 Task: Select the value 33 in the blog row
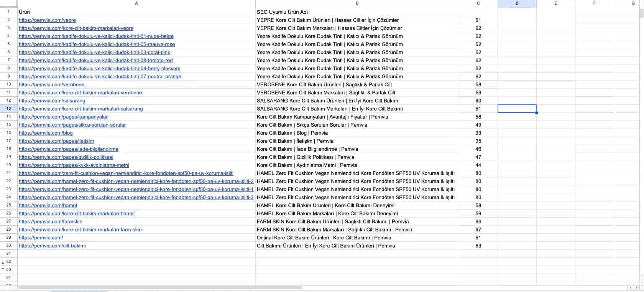tap(478, 133)
